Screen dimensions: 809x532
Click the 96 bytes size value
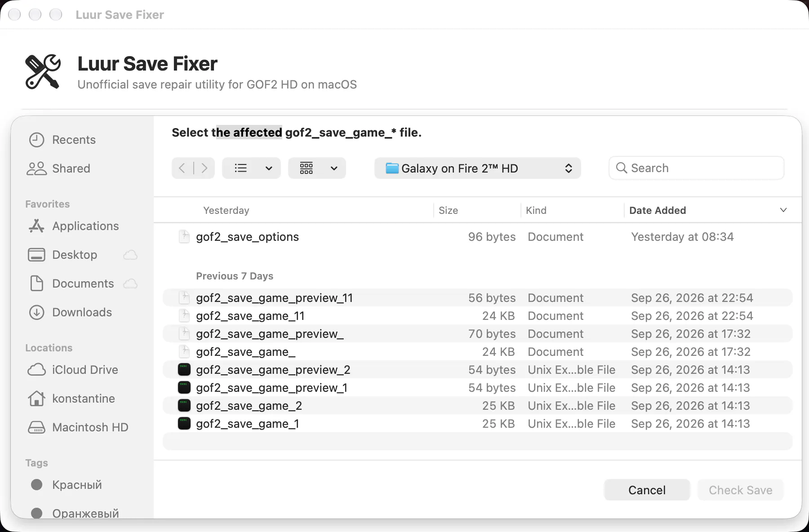tap(492, 237)
